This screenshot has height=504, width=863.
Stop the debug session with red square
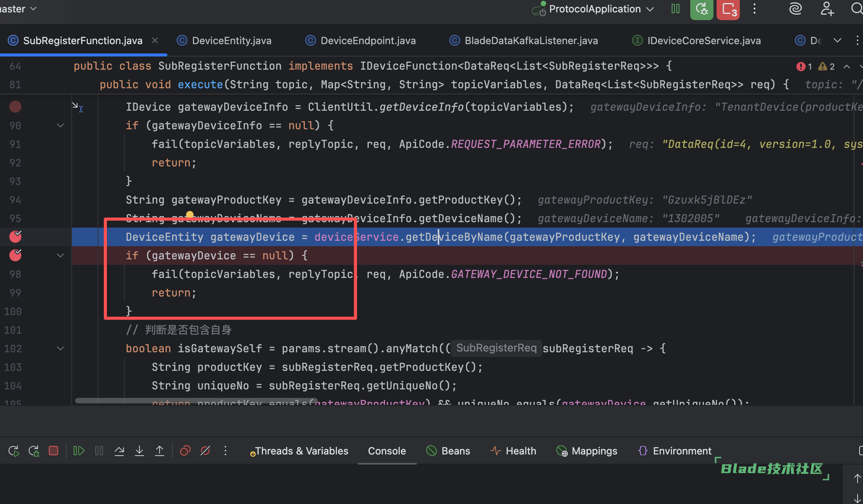point(53,451)
